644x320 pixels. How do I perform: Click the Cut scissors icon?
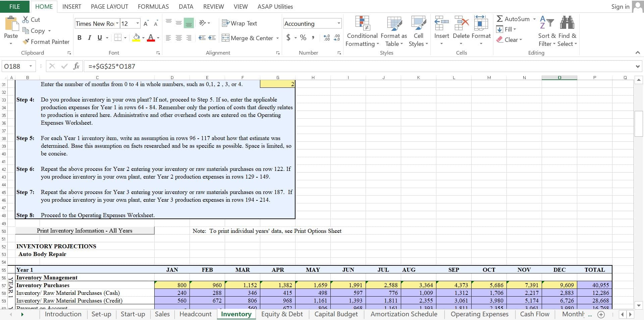(25, 19)
